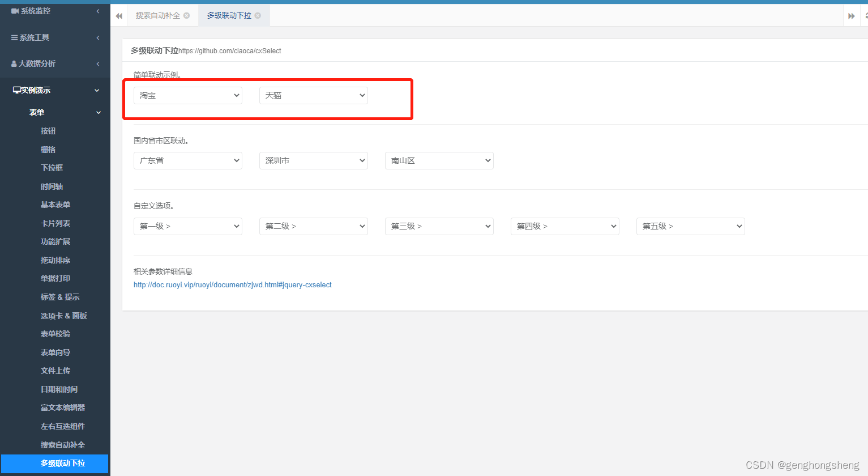Open the 深圳市 city dropdown
Viewport: 868px width, 476px height.
[x=313, y=160]
